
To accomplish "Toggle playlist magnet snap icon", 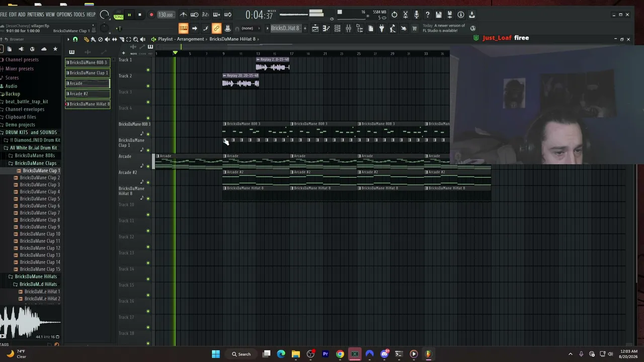I will coord(75,39).
